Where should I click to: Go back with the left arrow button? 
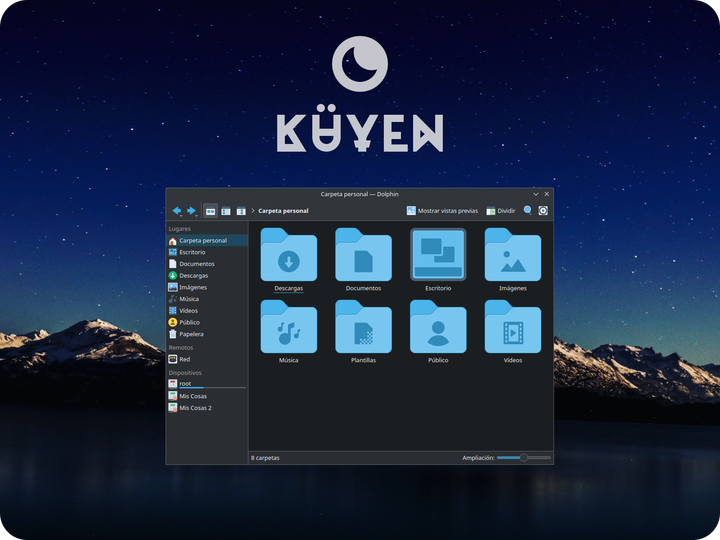coord(176,211)
